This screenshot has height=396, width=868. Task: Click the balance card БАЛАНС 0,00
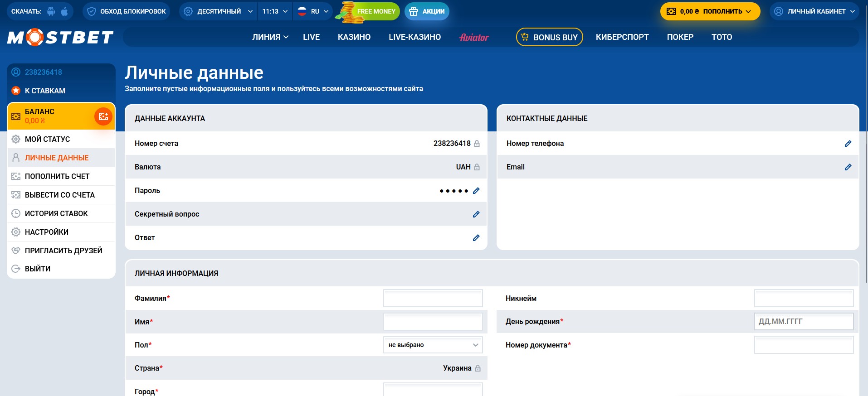(61, 116)
